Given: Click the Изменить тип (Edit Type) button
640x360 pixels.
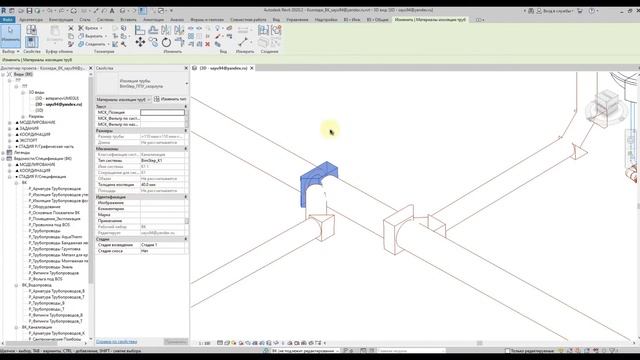Looking at the screenshot, I should 170,99.
